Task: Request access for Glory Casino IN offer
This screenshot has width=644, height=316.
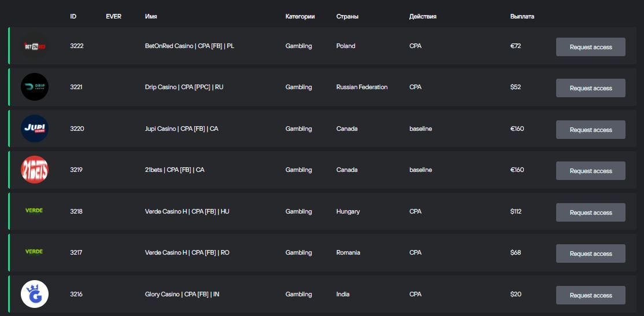Action: [591, 295]
